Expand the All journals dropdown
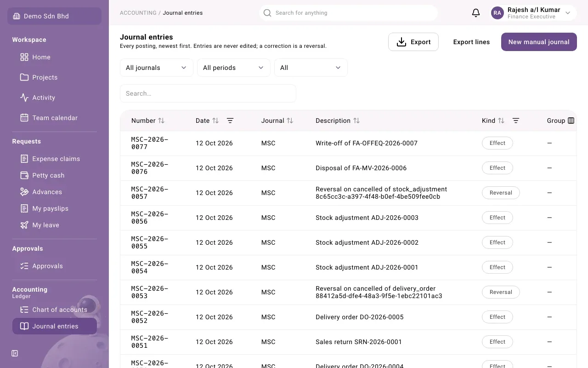588x368 pixels. [157, 68]
